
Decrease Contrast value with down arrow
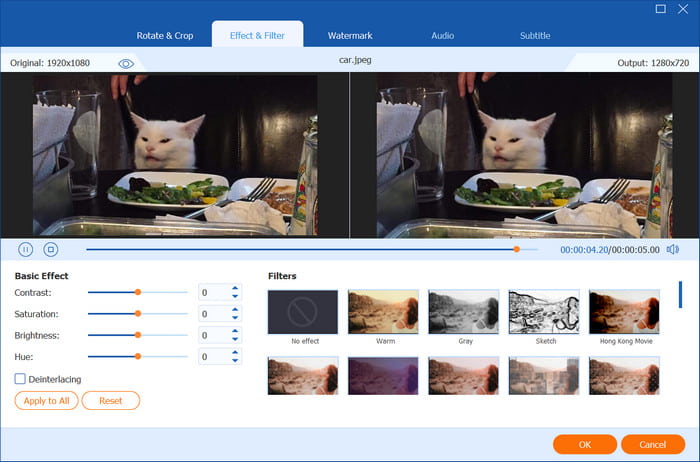click(x=235, y=296)
